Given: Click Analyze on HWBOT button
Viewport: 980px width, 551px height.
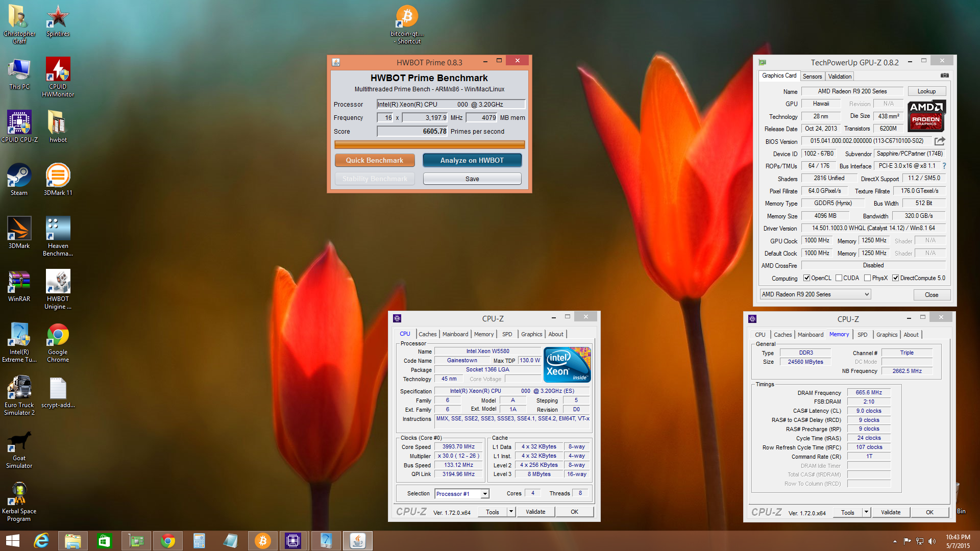Looking at the screenshot, I should [x=472, y=160].
